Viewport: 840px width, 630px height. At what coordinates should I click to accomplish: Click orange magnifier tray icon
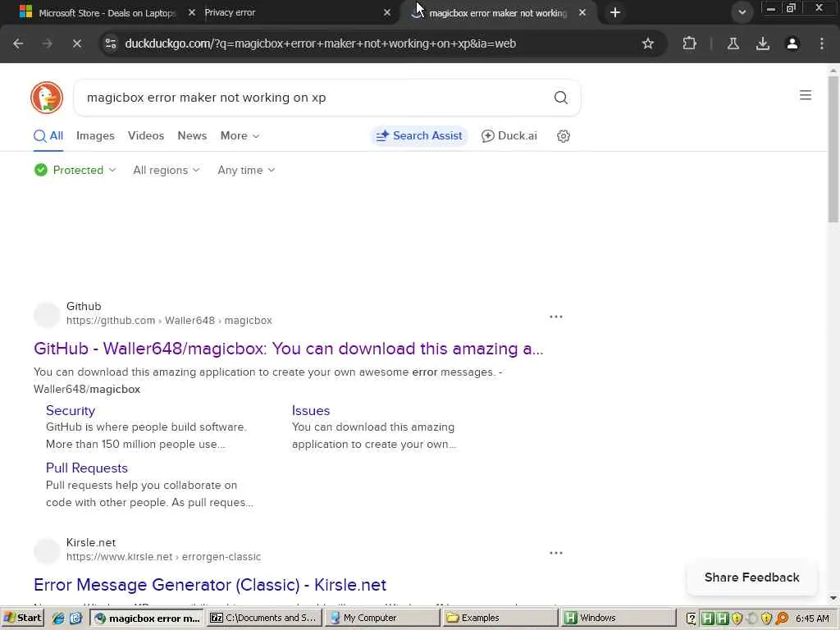[x=782, y=619]
